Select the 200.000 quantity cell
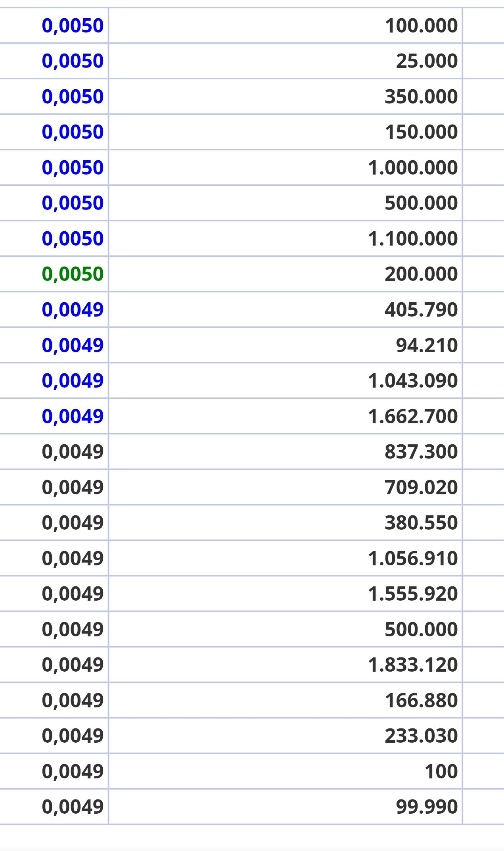This screenshot has height=851, width=504. [286, 274]
